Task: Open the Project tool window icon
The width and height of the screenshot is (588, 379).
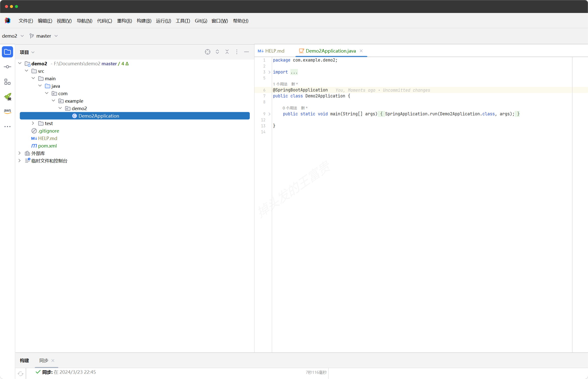Action: (7, 52)
